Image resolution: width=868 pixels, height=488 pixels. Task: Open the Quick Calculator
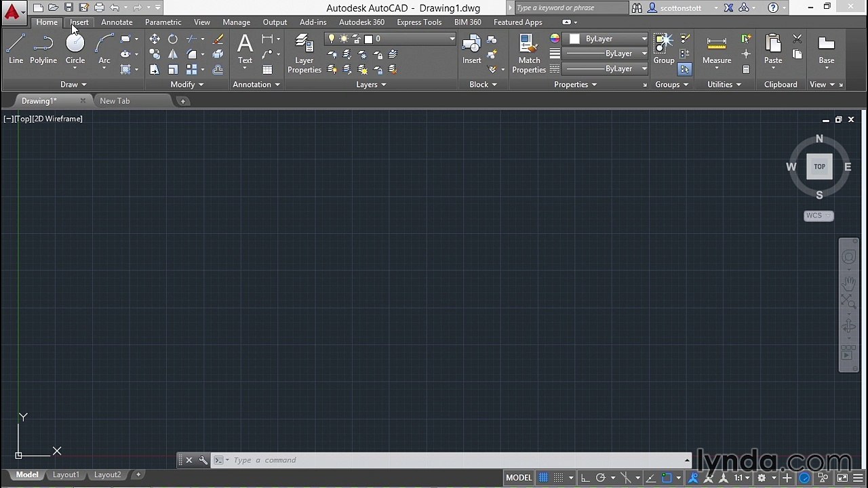click(746, 69)
